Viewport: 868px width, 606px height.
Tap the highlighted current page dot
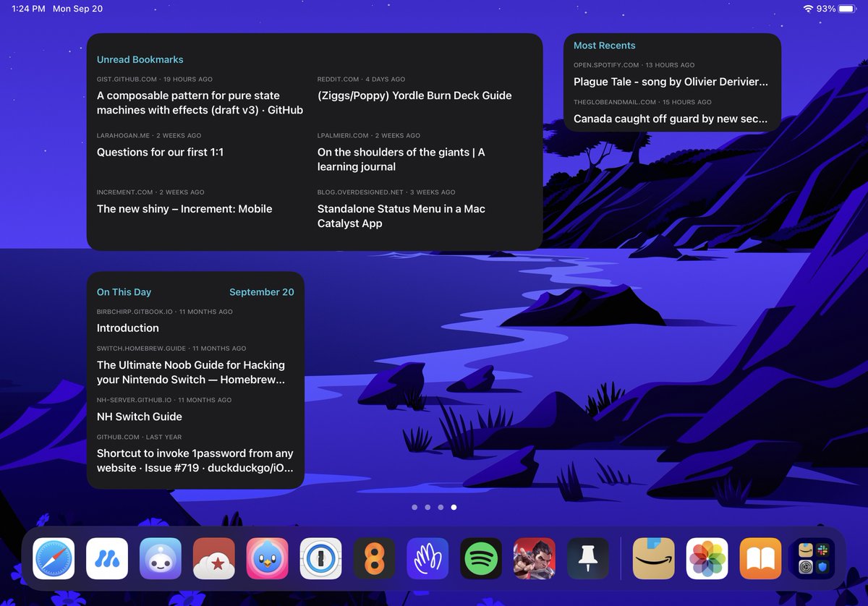[x=454, y=508]
